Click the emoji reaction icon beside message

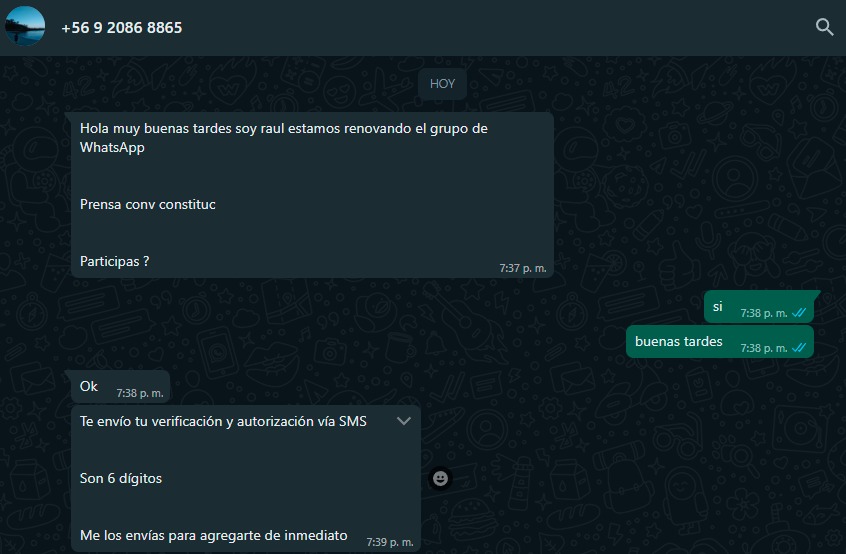[440, 478]
